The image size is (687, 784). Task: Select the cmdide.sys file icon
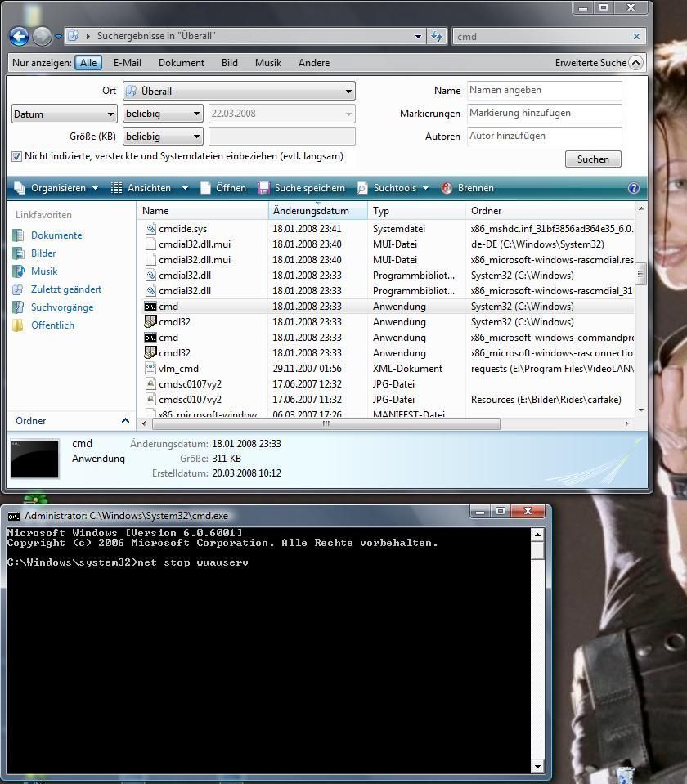(150, 229)
